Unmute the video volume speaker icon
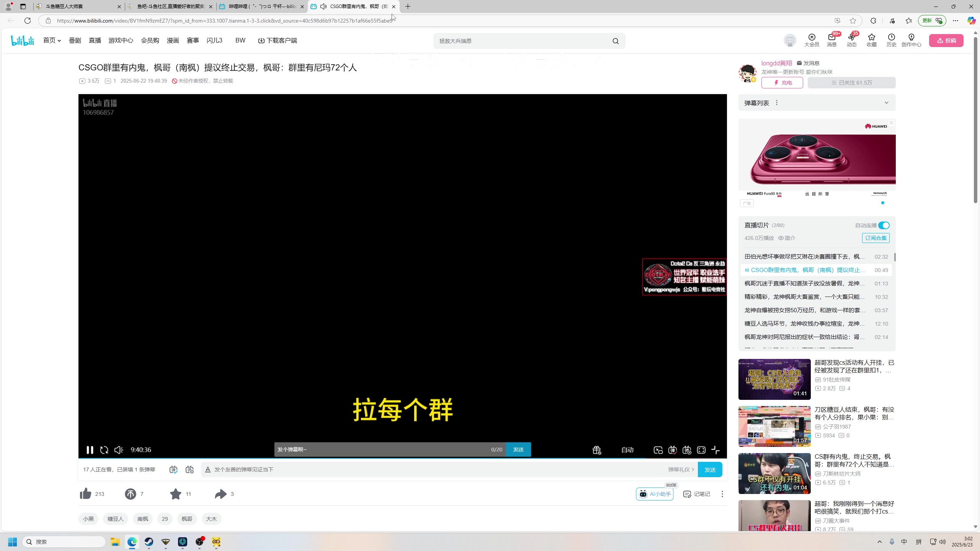980x551 pixels. tap(119, 450)
